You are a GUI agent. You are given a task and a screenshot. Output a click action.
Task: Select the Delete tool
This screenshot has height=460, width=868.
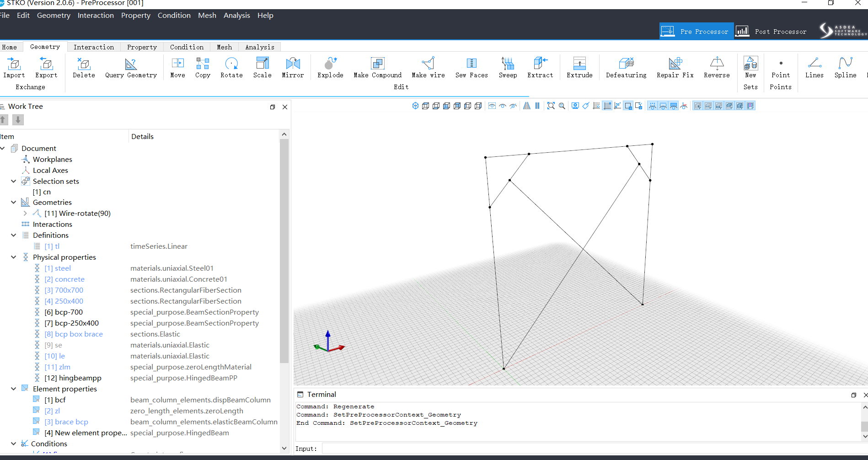[84, 67]
